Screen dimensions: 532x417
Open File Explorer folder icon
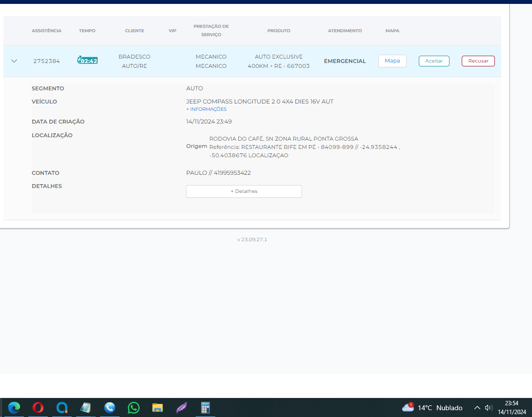pyautogui.click(x=157, y=408)
